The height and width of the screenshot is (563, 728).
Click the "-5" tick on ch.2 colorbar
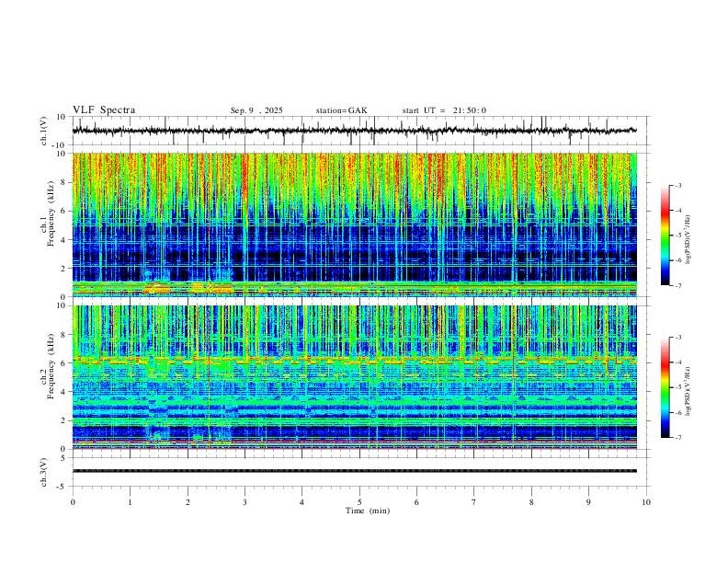click(x=678, y=387)
